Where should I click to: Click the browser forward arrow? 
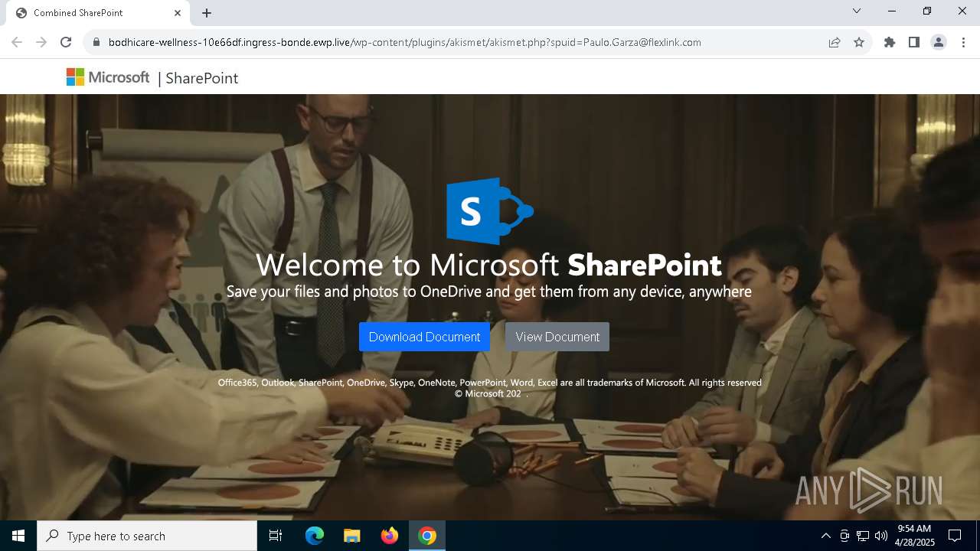tap(41, 42)
